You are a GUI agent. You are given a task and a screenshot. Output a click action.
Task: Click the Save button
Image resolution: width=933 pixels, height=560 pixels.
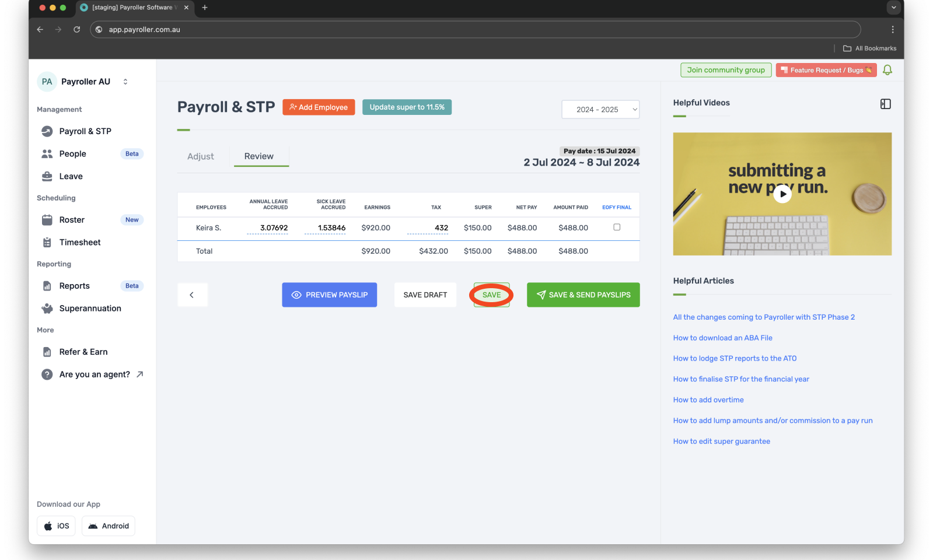coord(491,295)
